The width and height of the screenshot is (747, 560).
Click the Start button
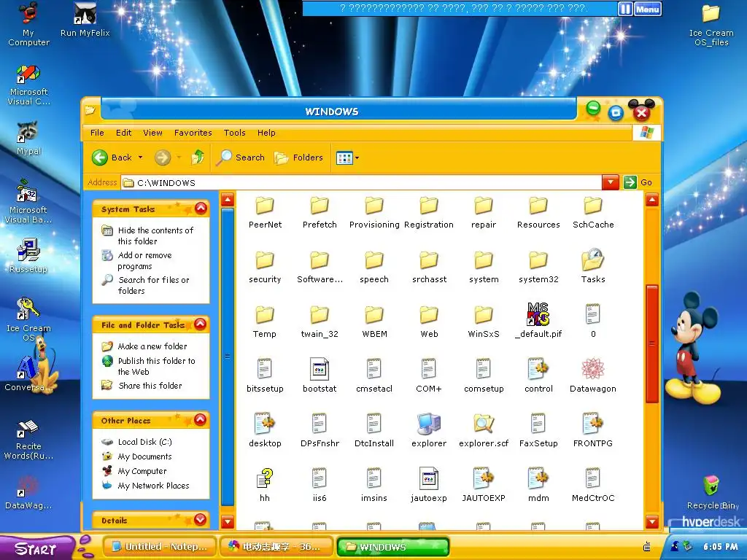tap(37, 548)
